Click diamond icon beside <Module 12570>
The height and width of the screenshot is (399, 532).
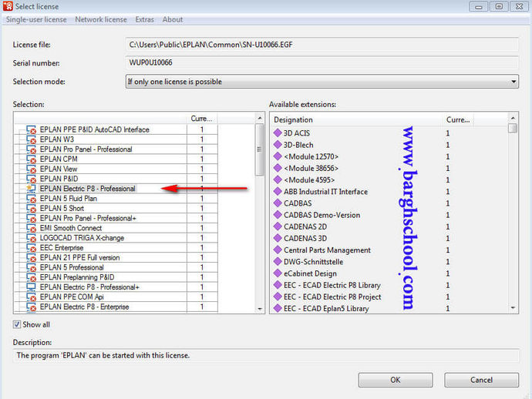tap(278, 156)
